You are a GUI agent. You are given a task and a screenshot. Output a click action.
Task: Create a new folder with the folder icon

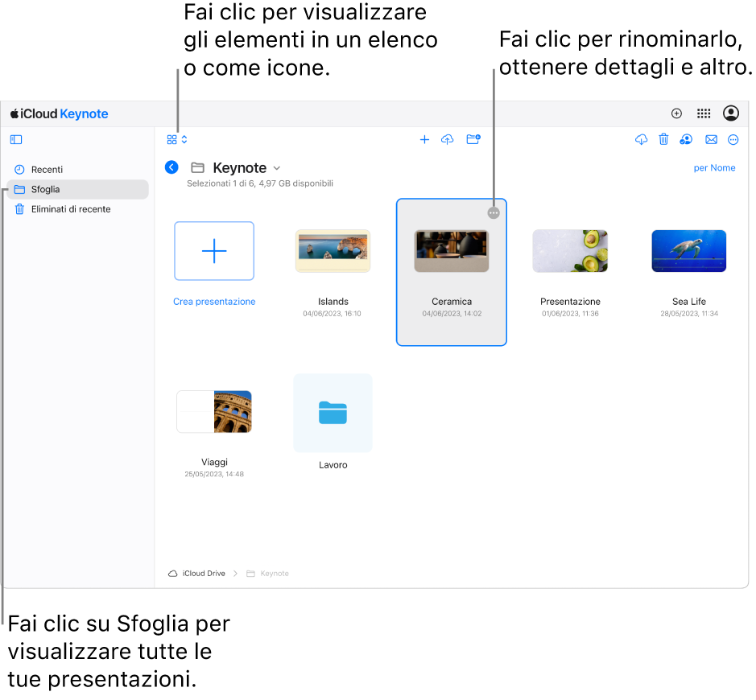click(x=473, y=139)
